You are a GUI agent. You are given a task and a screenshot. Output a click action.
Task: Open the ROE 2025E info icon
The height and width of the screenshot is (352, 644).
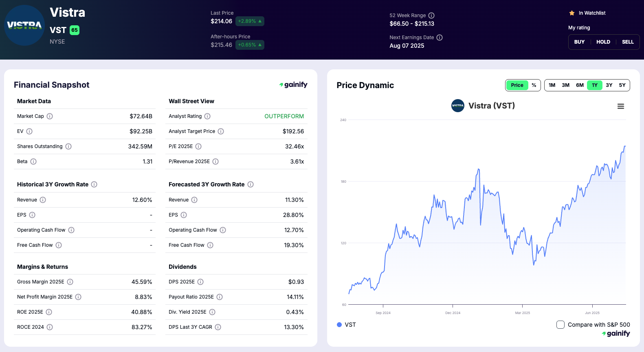point(49,312)
